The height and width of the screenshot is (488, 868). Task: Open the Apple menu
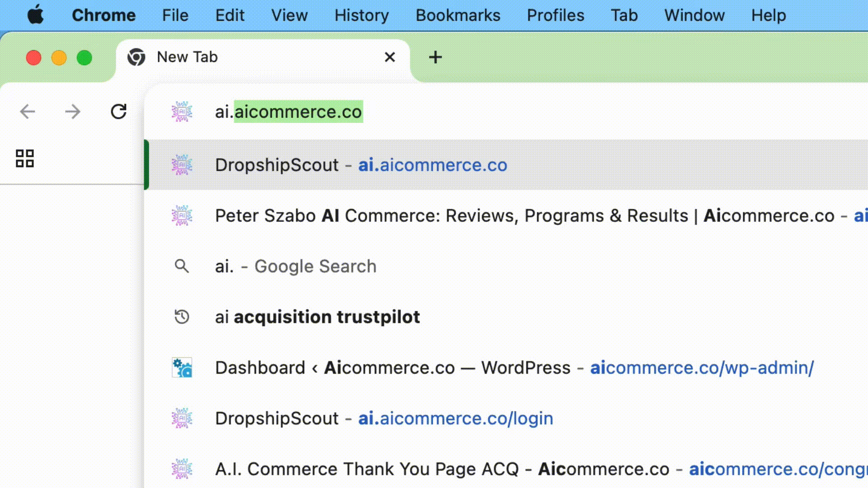35,15
